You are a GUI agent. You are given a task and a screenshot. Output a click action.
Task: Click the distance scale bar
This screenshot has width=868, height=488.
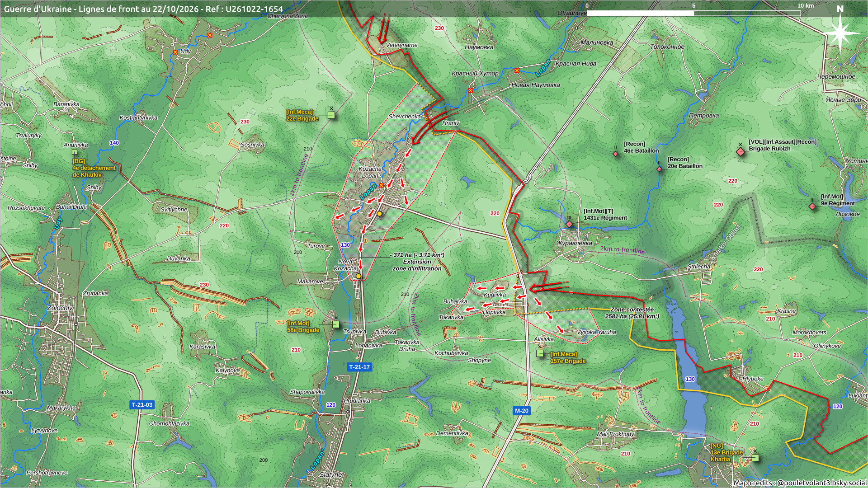[693, 13]
